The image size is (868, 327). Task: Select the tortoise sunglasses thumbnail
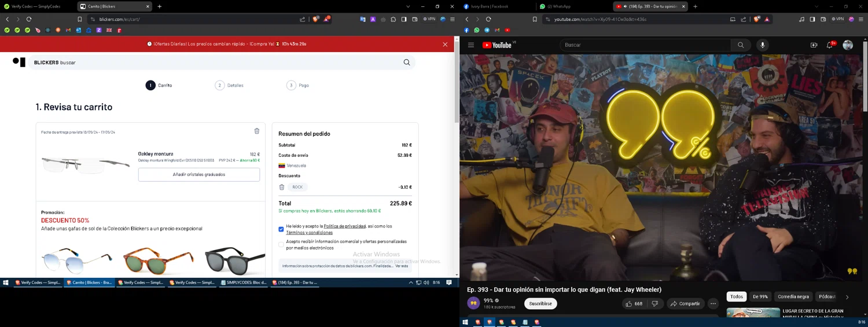159,262
